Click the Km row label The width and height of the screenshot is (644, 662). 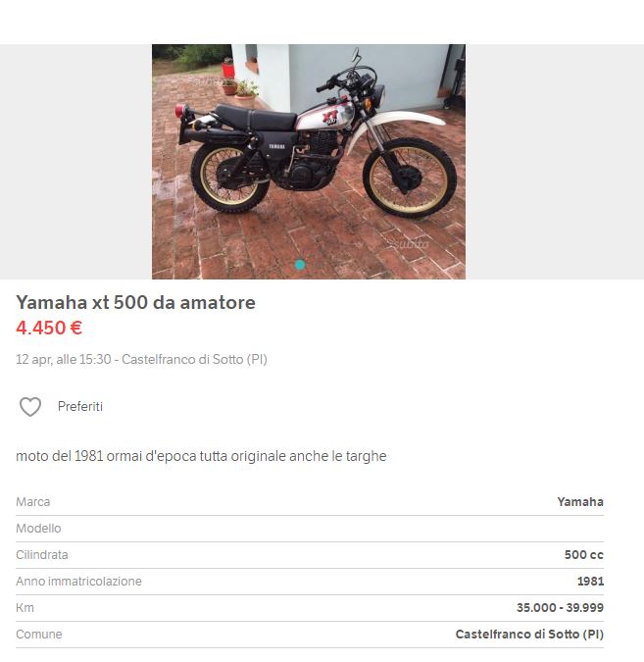[25, 608]
